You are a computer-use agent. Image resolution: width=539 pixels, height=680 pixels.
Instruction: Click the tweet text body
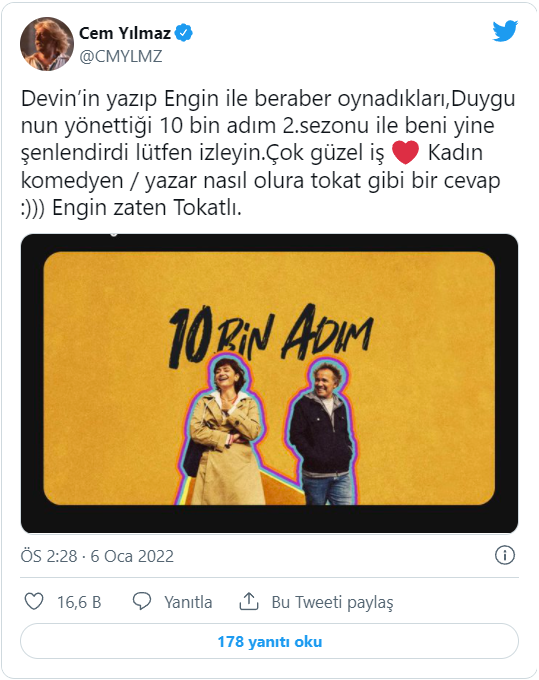[x=268, y=153]
